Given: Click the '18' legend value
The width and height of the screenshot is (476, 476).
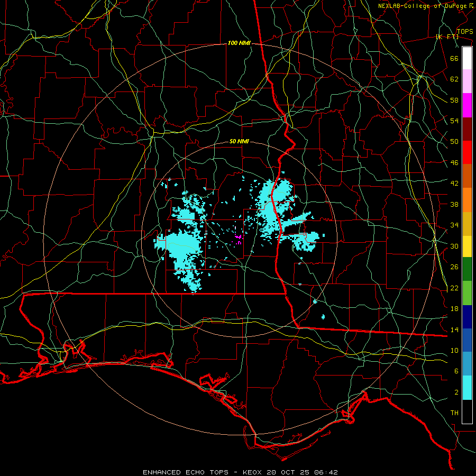Looking at the screenshot, I should point(454,309).
